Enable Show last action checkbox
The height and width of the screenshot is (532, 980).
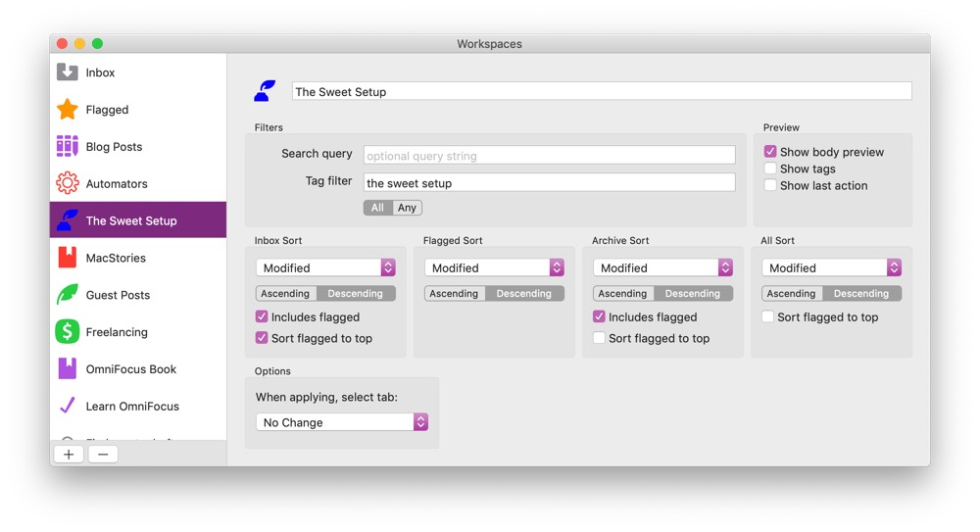pyautogui.click(x=770, y=185)
